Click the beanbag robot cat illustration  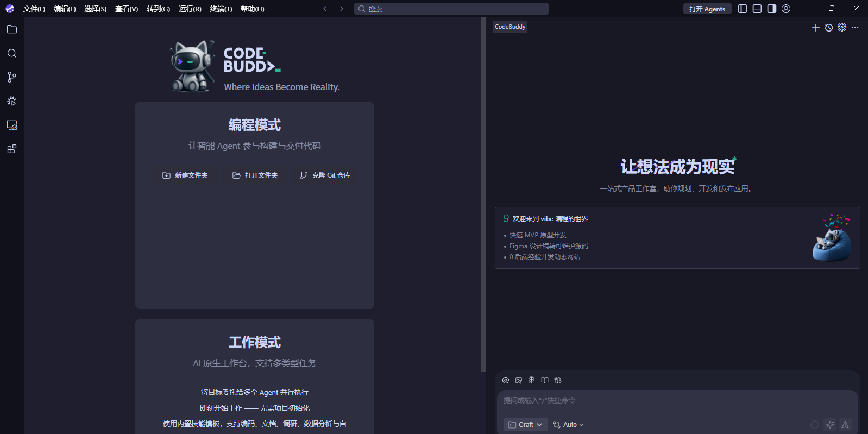[832, 237]
